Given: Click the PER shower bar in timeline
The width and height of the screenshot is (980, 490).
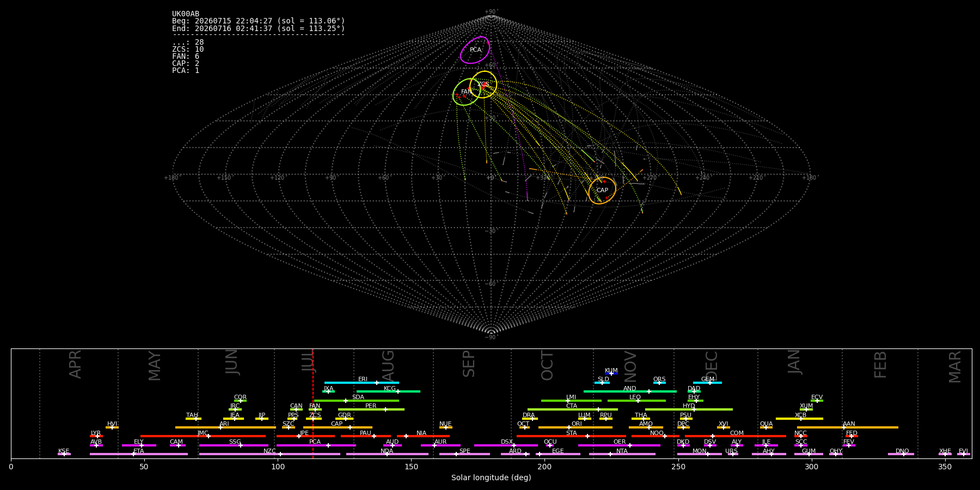Looking at the screenshot, I should [371, 409].
